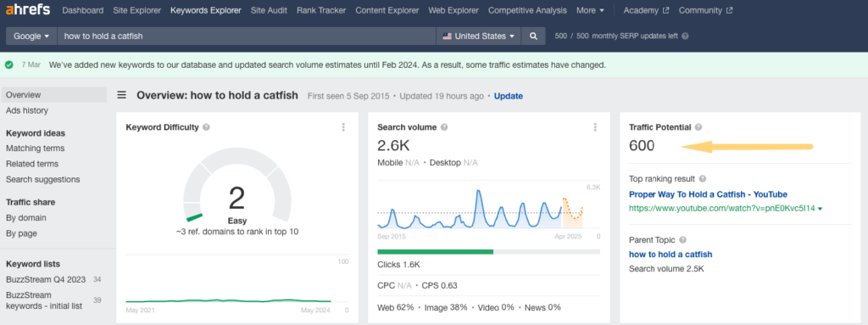
Task: Open Site Explorer in top navigation
Action: [x=136, y=10]
